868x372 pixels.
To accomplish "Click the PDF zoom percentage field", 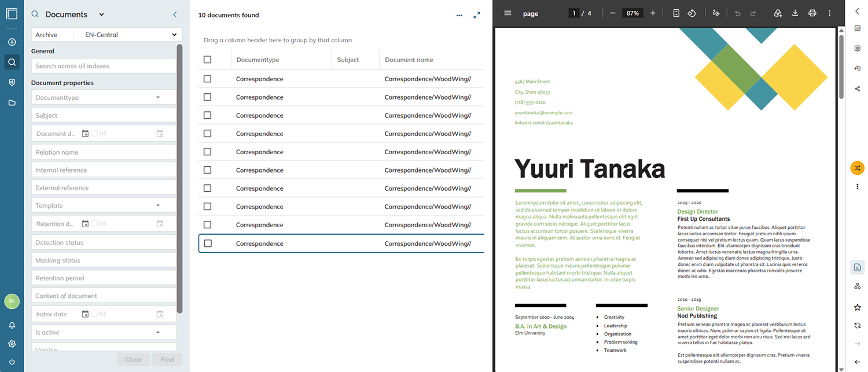I will coord(633,13).
